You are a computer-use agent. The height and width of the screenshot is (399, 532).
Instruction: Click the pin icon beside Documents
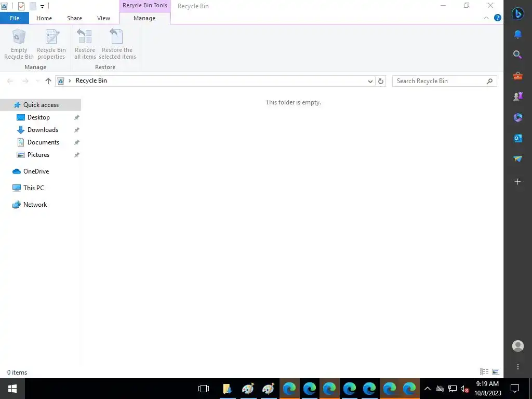[77, 142]
